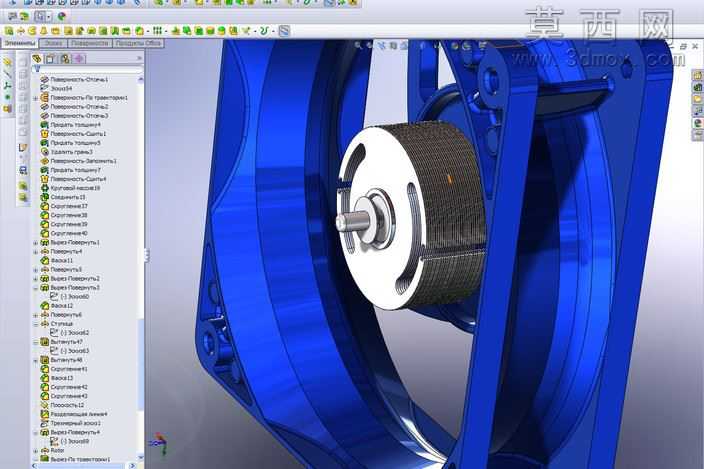Select the Extruded Boss tool

9,31
